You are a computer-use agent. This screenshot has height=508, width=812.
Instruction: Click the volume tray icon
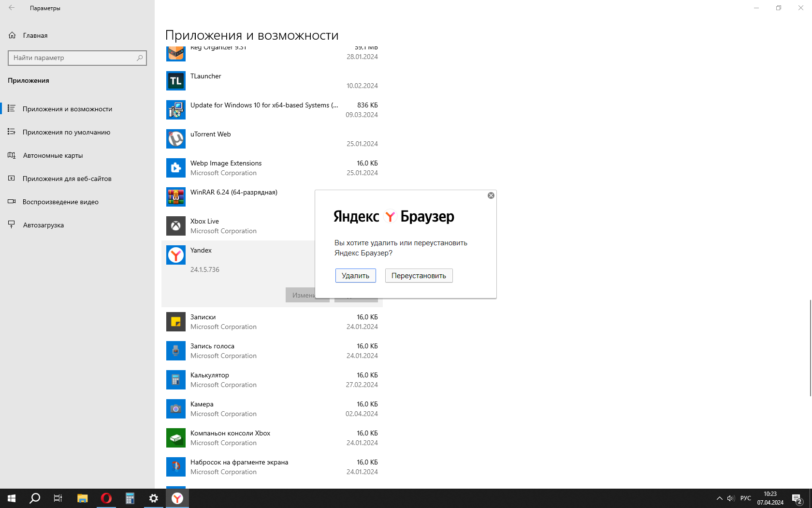coord(731,498)
